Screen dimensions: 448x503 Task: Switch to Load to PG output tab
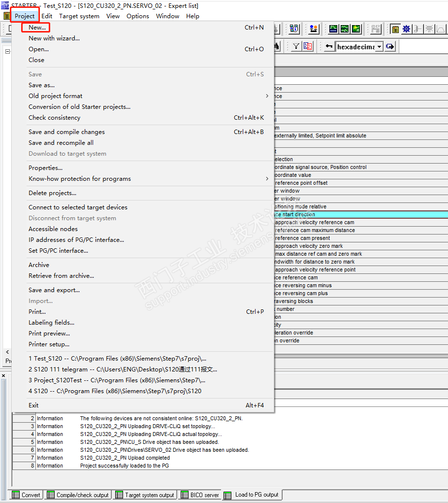(x=252, y=495)
